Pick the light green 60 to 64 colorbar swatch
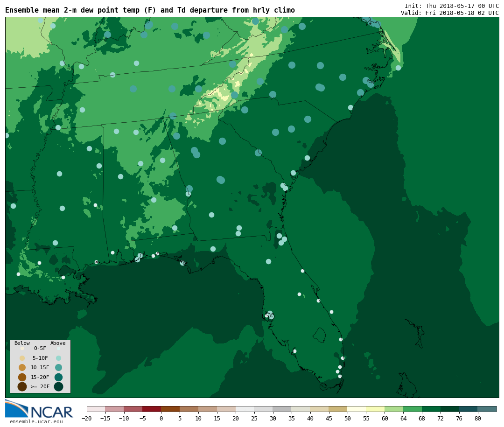This screenshot has width=504, height=427. tap(394, 409)
